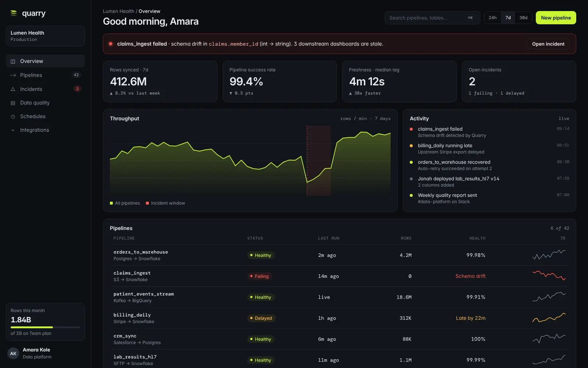588x368 pixels.
Task: Open the Rows synced 7d card
Action: point(160,81)
